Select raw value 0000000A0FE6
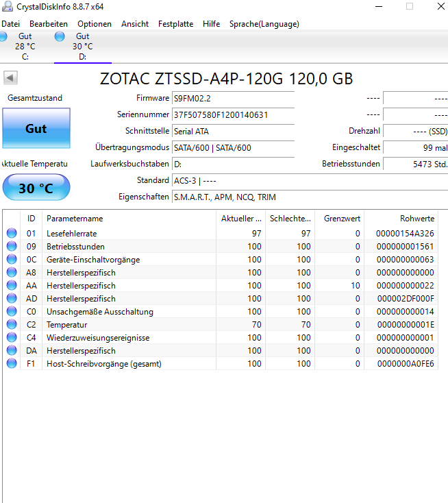Screen dimensions: 448x503 click(406, 364)
